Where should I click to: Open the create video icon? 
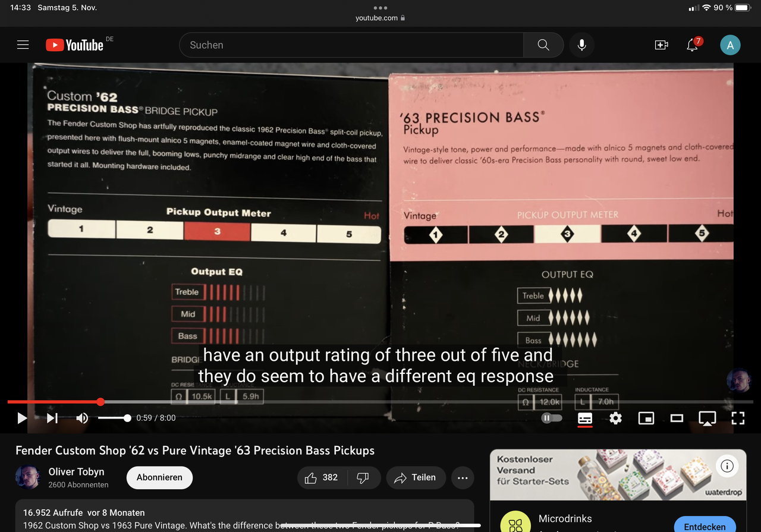(x=661, y=45)
